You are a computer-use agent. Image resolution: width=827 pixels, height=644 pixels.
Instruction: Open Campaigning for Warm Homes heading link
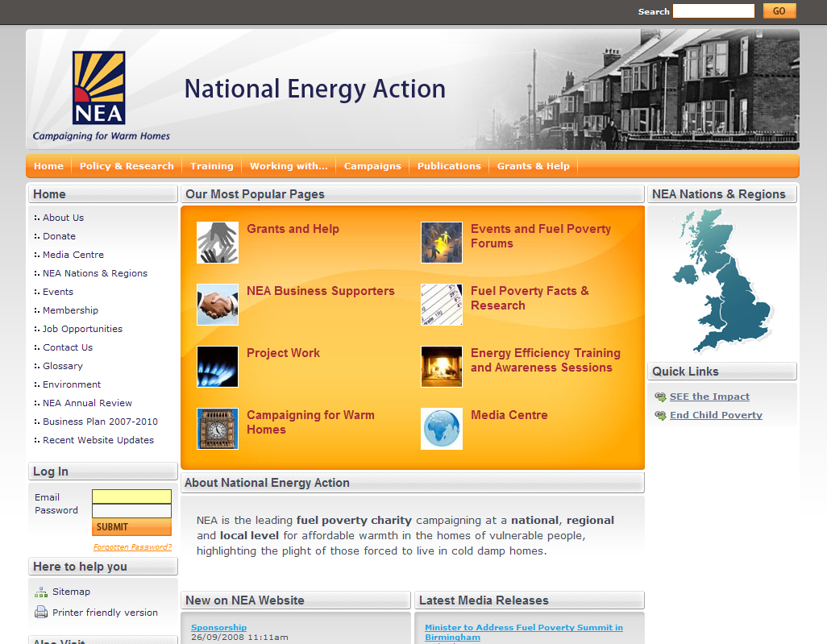click(310, 422)
